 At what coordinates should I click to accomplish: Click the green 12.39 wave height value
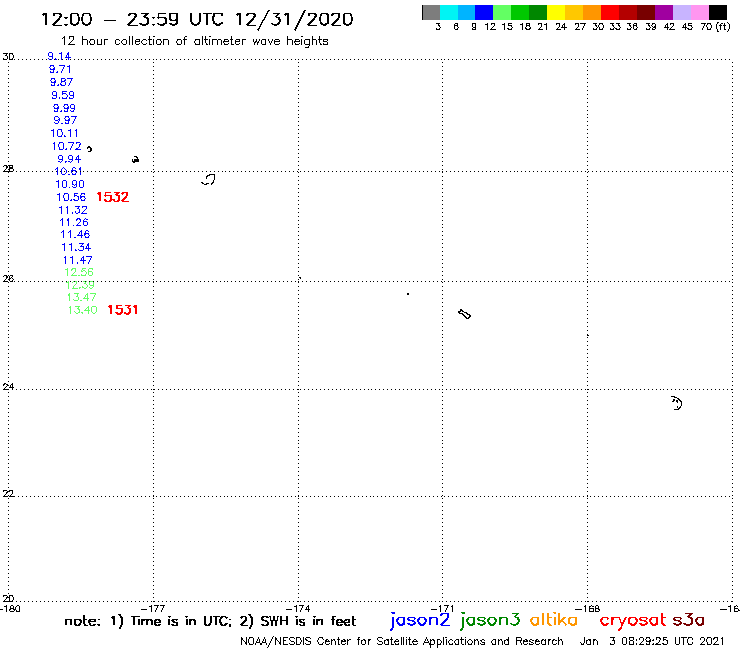[80, 285]
